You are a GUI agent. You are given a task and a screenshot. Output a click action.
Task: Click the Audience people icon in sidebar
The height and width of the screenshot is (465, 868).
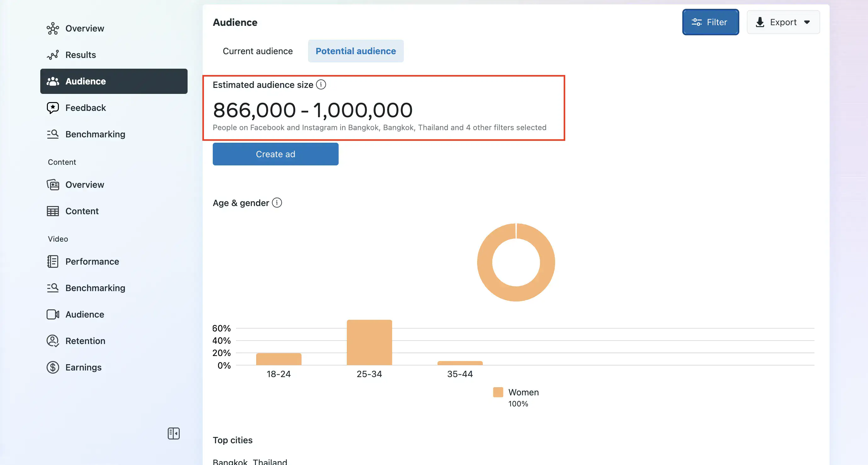coord(53,81)
